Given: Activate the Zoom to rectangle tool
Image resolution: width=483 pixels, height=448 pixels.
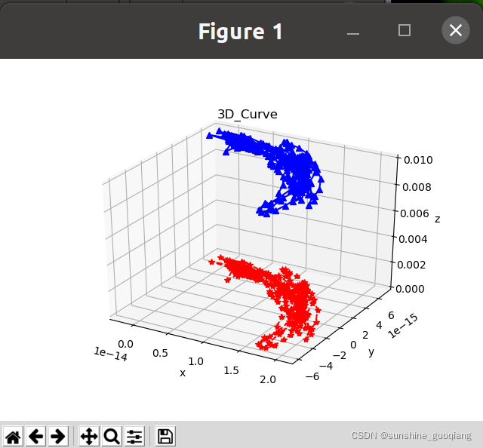Looking at the screenshot, I should 112,436.
